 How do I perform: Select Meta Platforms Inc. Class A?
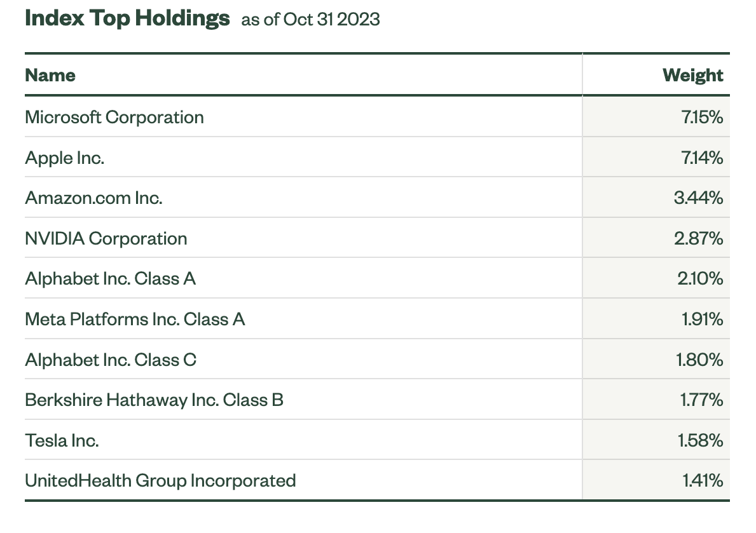135,319
